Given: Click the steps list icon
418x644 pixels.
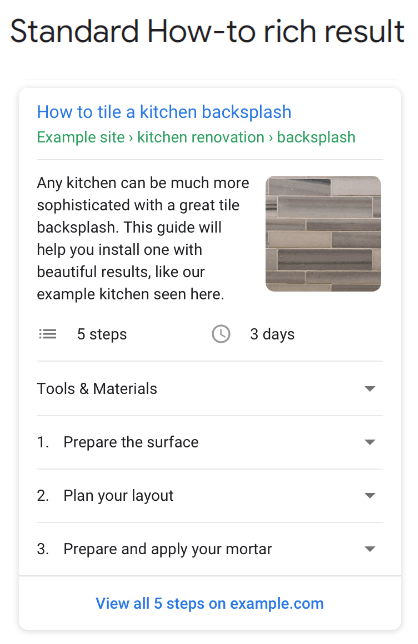Looking at the screenshot, I should pos(48,334).
